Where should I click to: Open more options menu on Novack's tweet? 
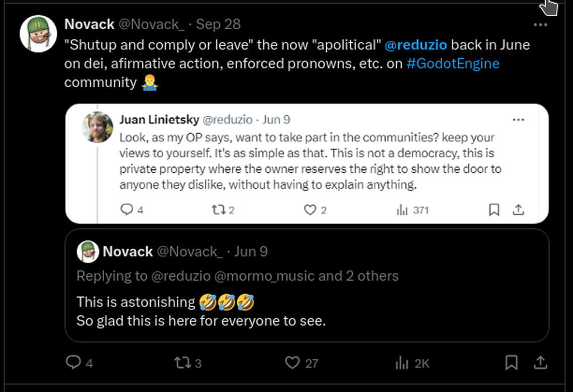coord(540,25)
